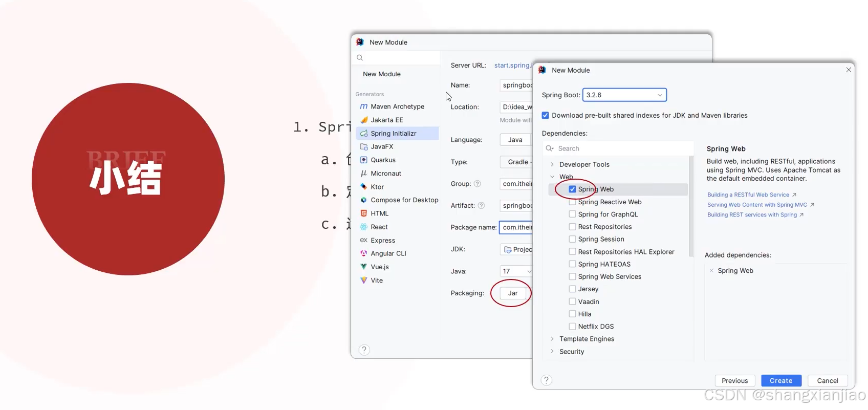Open the Java version dropdown

pos(516,271)
